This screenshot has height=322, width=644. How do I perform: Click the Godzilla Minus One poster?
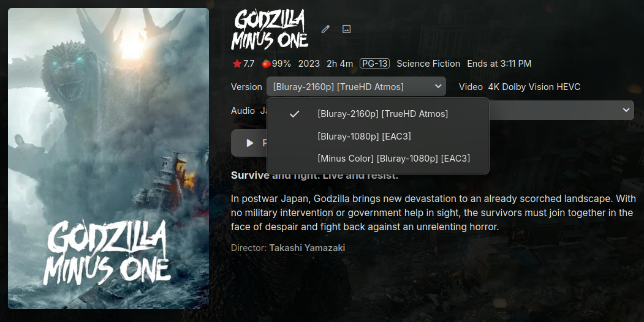(108, 159)
